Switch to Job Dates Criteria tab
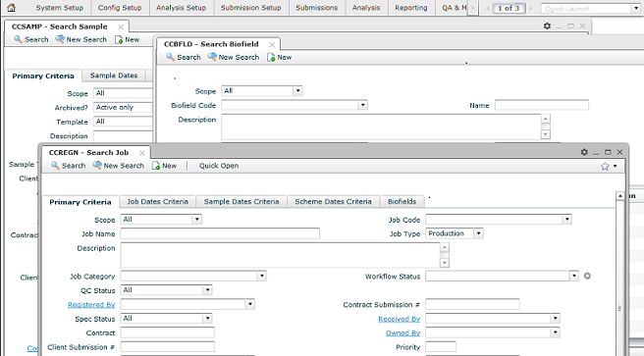 pos(157,202)
